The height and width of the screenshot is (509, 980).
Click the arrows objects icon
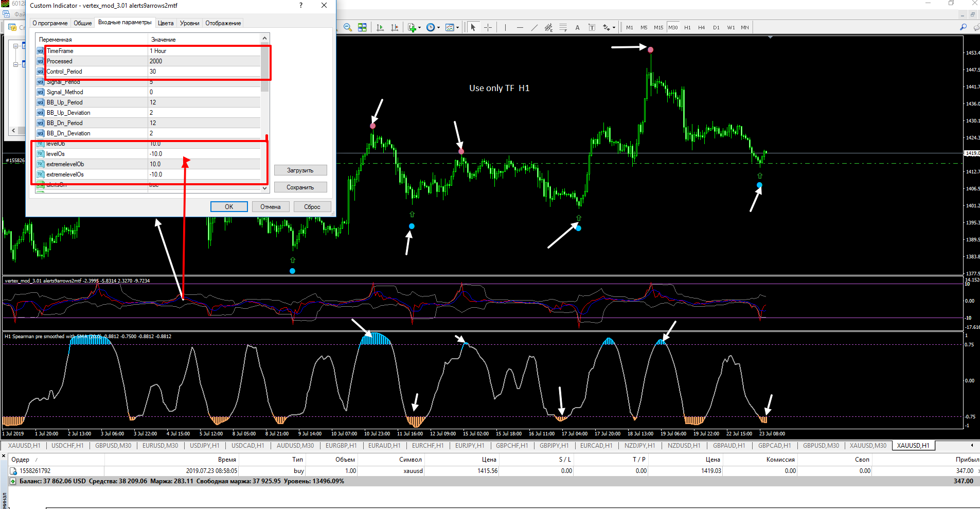pyautogui.click(x=607, y=27)
